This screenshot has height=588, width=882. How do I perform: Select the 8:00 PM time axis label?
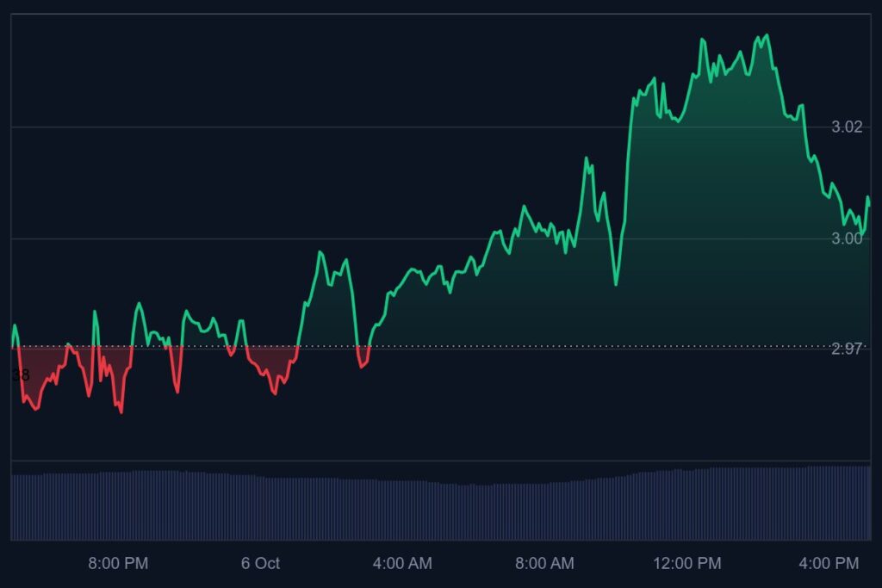tap(118, 564)
